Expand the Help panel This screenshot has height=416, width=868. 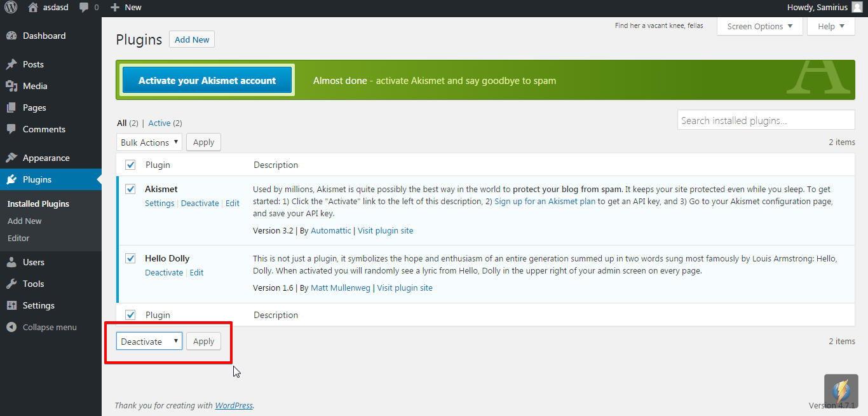point(831,26)
